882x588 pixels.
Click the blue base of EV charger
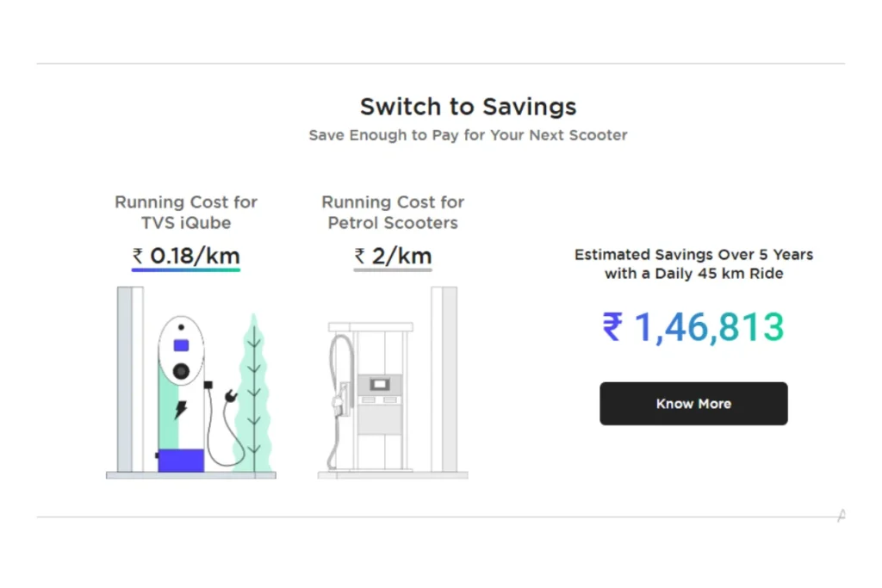click(x=181, y=461)
